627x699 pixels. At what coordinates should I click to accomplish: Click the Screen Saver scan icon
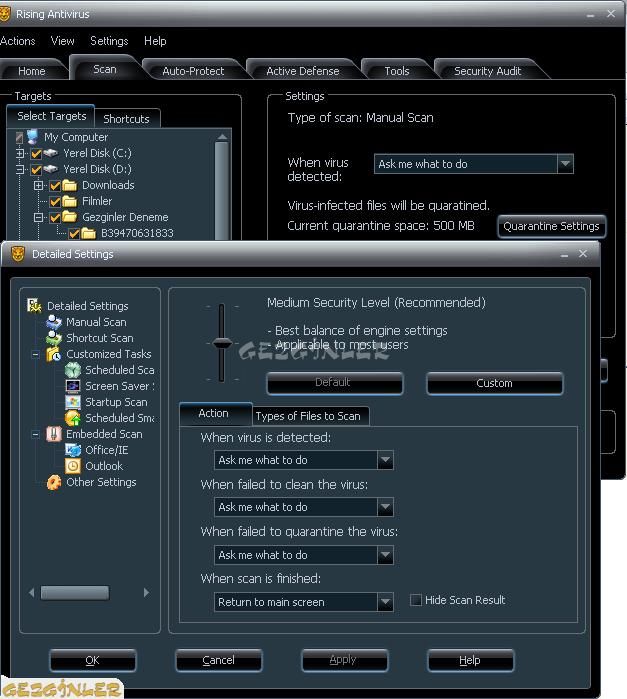click(73, 386)
